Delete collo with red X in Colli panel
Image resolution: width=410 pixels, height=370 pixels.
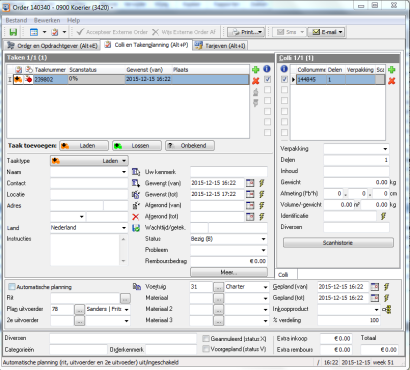[392, 81]
